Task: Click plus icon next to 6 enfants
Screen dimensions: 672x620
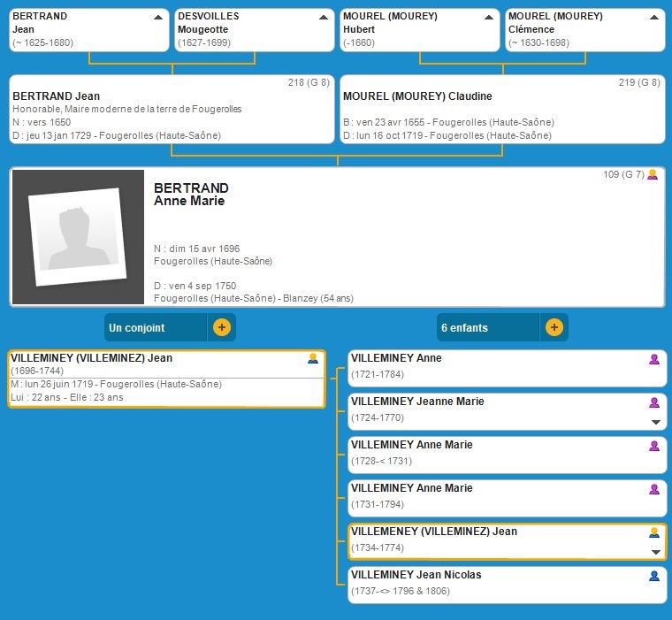Action: [554, 327]
